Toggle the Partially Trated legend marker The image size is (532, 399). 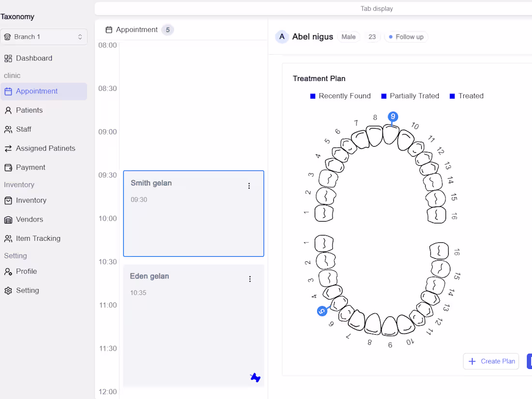click(x=384, y=96)
